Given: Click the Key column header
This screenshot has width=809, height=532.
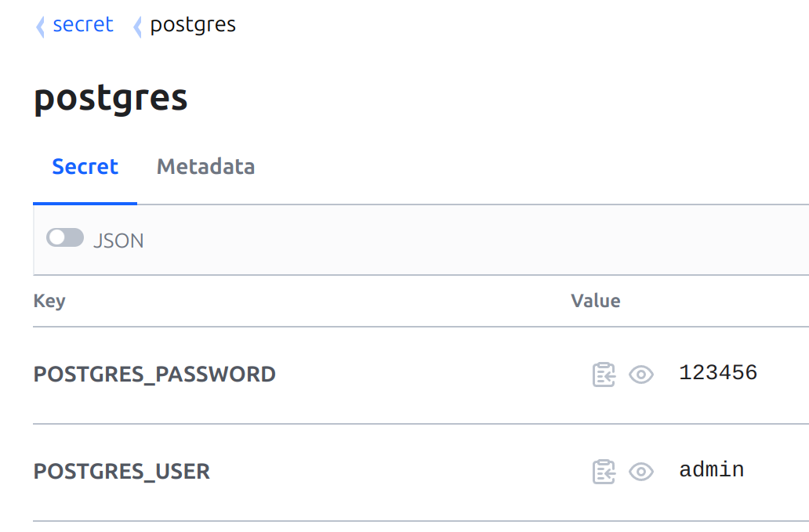Looking at the screenshot, I should (49, 301).
